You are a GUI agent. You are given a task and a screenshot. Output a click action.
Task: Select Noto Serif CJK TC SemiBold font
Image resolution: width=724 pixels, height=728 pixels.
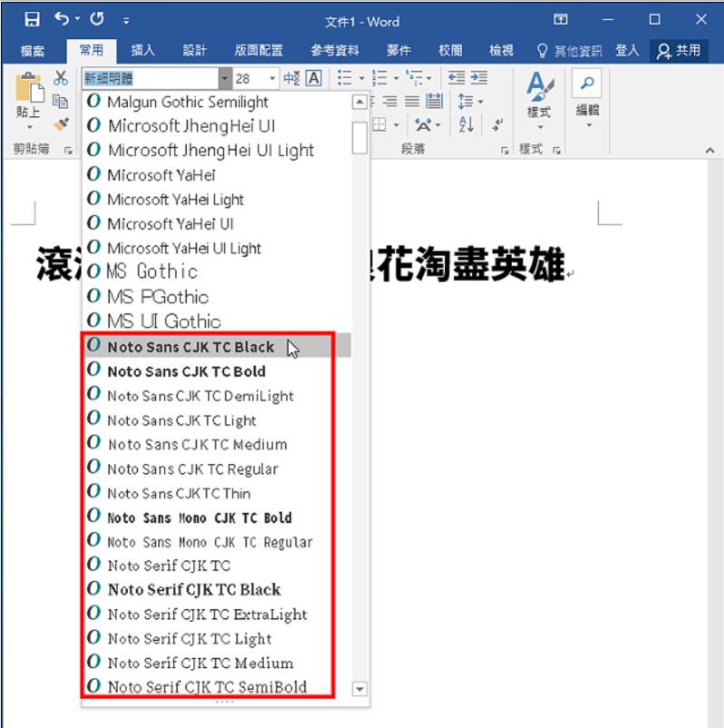[217, 686]
